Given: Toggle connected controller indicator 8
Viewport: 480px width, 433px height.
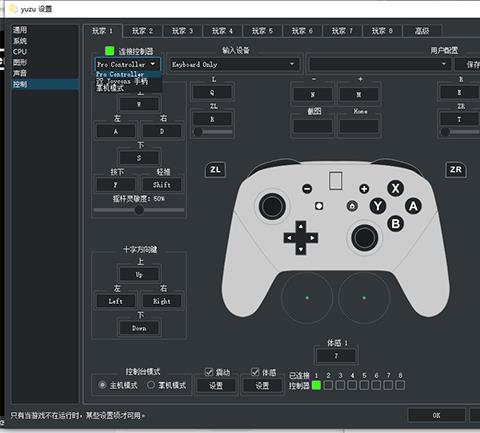Looking at the screenshot, I should [400, 385].
